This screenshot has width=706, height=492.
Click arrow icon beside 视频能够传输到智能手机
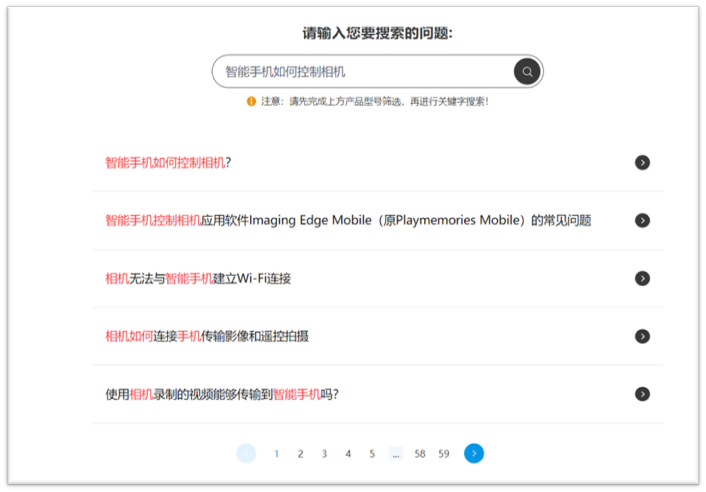[x=642, y=394]
